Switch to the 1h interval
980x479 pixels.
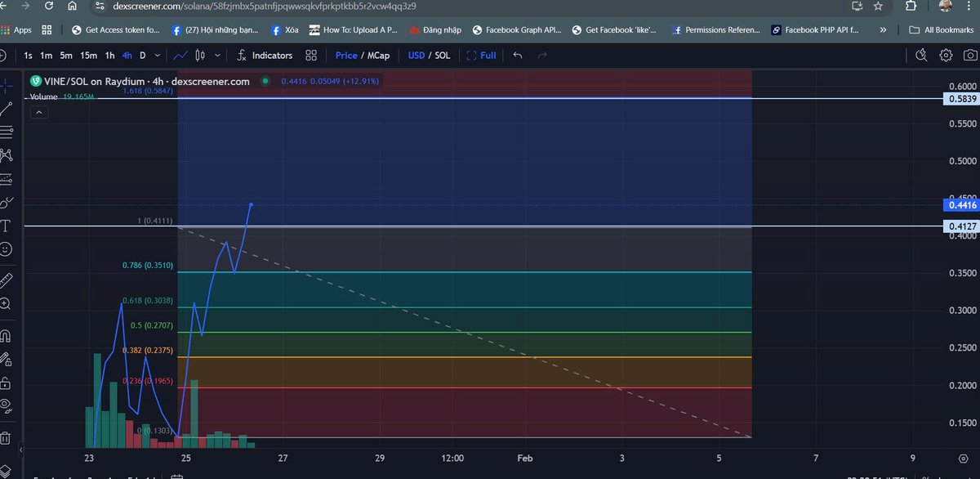[x=109, y=56]
